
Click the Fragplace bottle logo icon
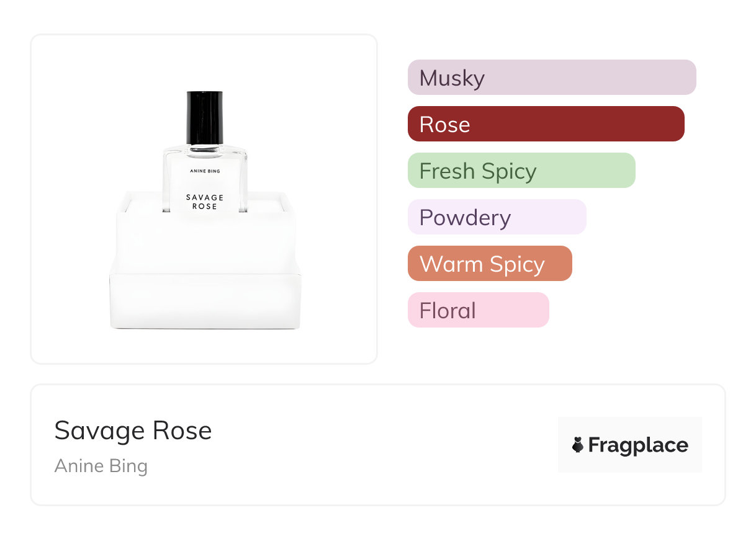point(578,445)
